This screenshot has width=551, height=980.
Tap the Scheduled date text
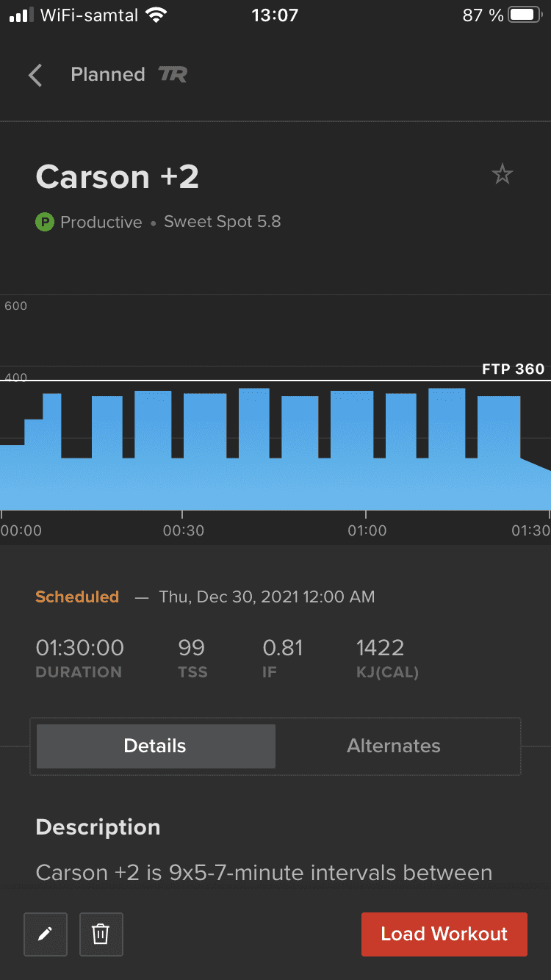point(266,597)
